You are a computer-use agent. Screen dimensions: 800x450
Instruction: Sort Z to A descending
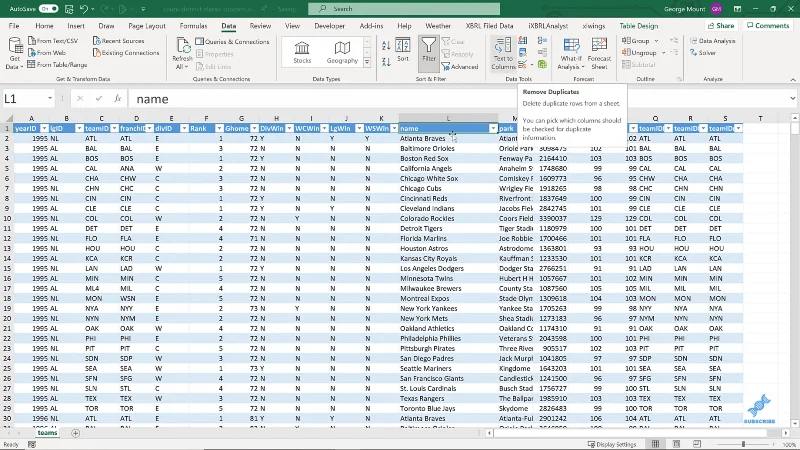[386, 61]
